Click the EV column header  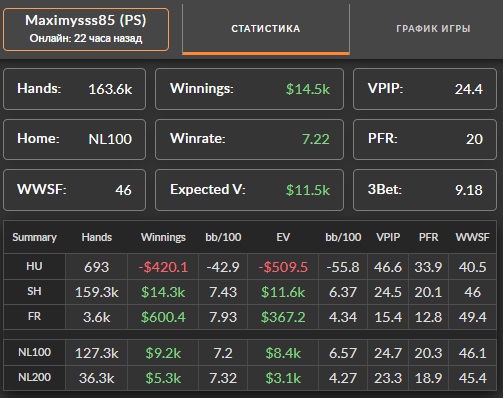point(283,237)
